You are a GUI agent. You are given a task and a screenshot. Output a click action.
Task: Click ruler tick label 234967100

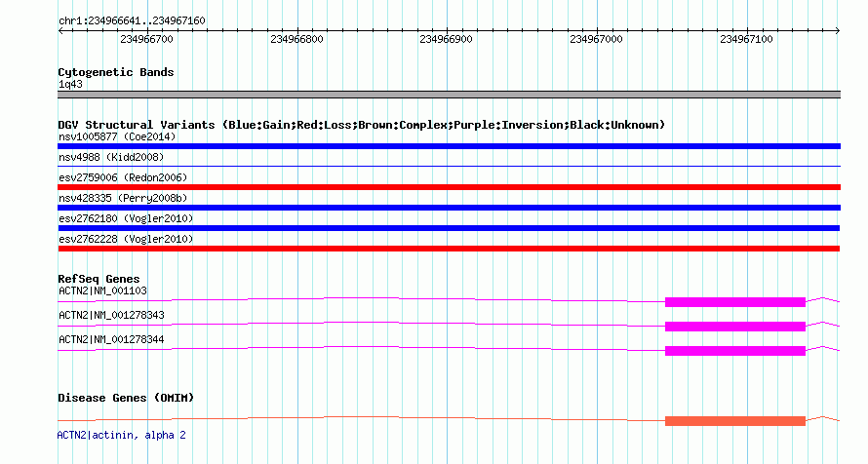click(746, 39)
